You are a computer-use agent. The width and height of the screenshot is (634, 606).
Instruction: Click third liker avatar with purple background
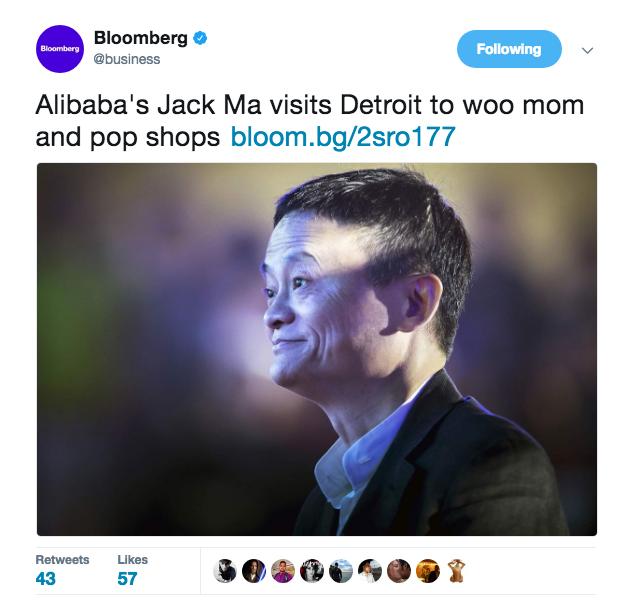point(283,571)
